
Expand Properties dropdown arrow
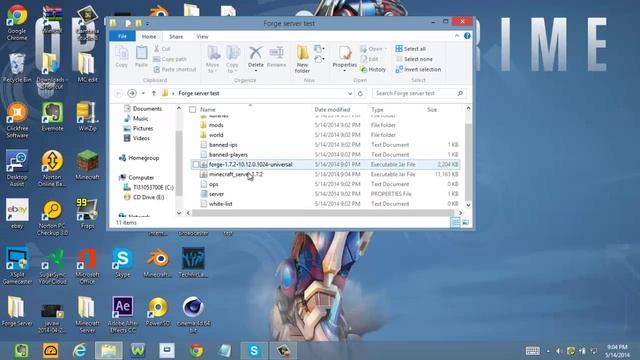click(x=344, y=71)
